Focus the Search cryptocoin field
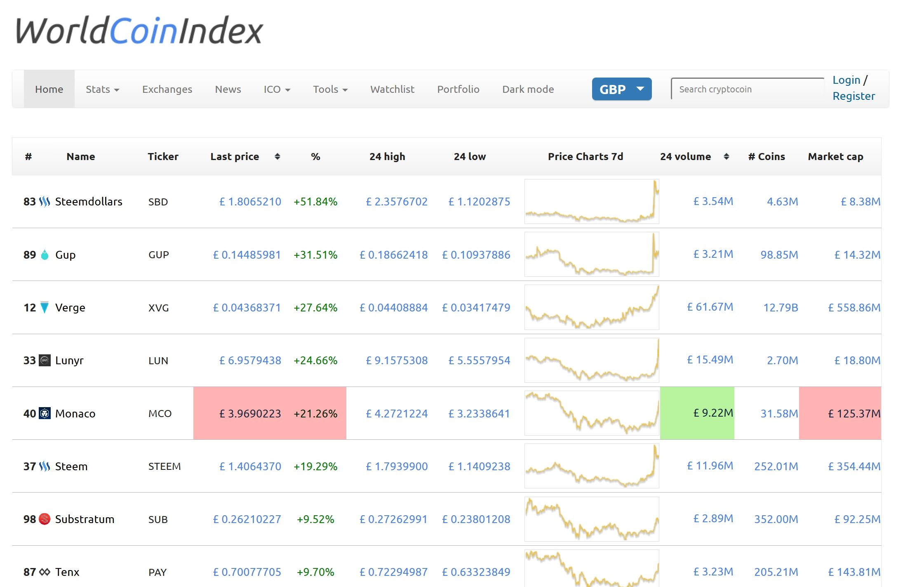Screen dimensions: 924x587 pos(747,89)
